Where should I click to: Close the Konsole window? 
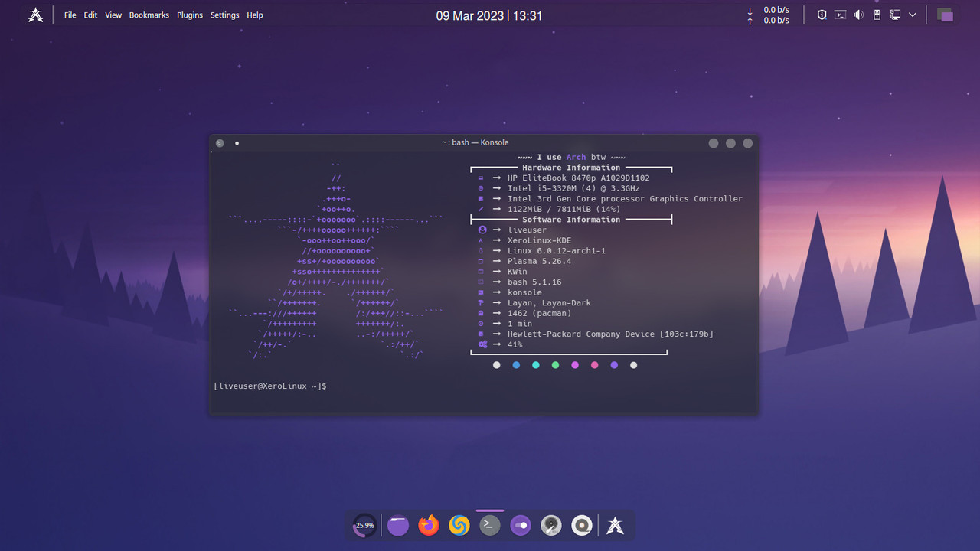748,143
